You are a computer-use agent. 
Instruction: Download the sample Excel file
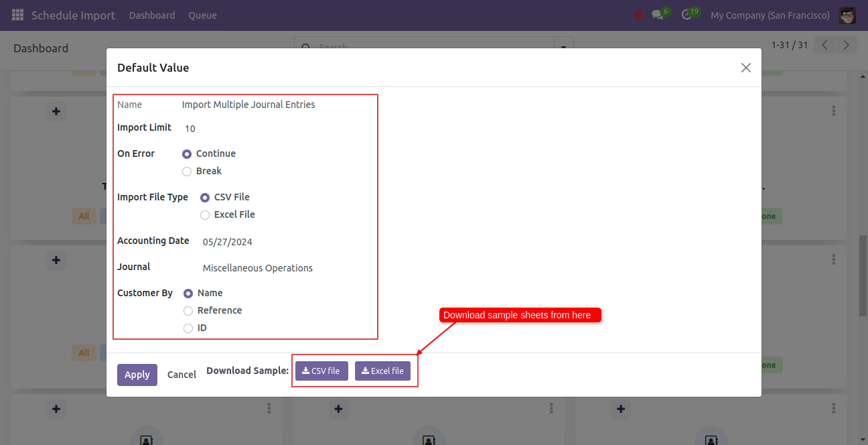coord(382,371)
